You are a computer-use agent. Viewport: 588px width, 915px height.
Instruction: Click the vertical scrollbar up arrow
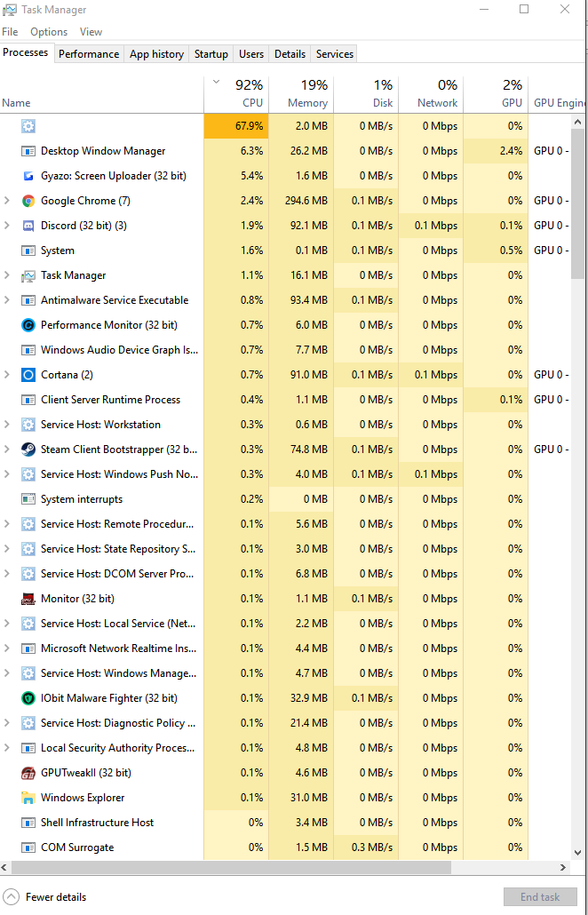577,122
